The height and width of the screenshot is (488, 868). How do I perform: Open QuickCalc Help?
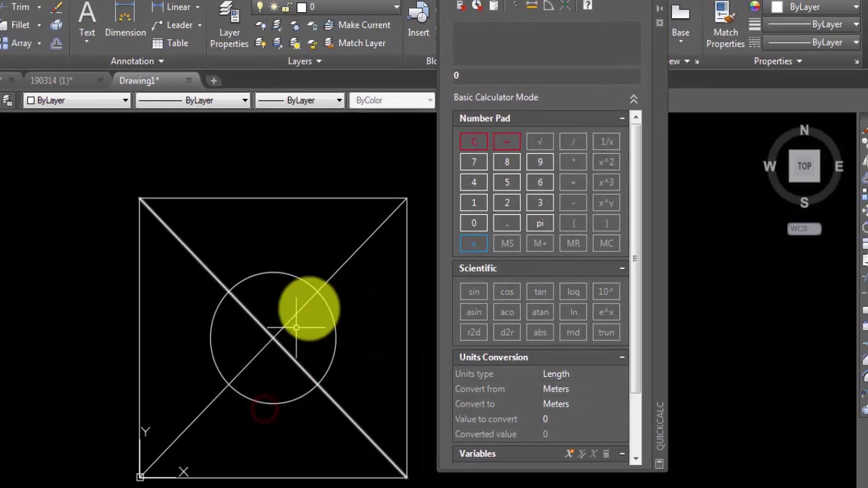tap(587, 5)
